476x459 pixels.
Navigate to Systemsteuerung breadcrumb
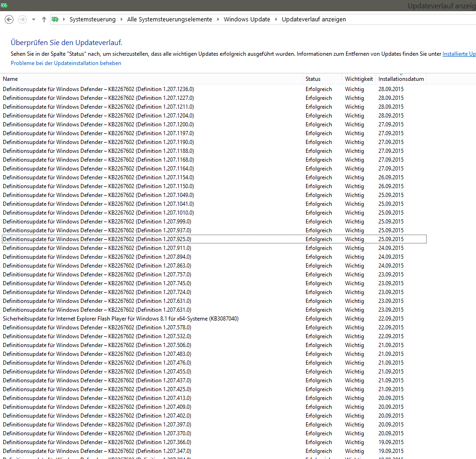[x=92, y=20]
